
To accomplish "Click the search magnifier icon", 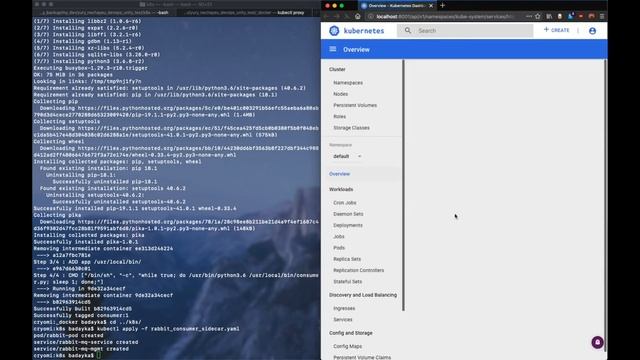I will pos(407,31).
